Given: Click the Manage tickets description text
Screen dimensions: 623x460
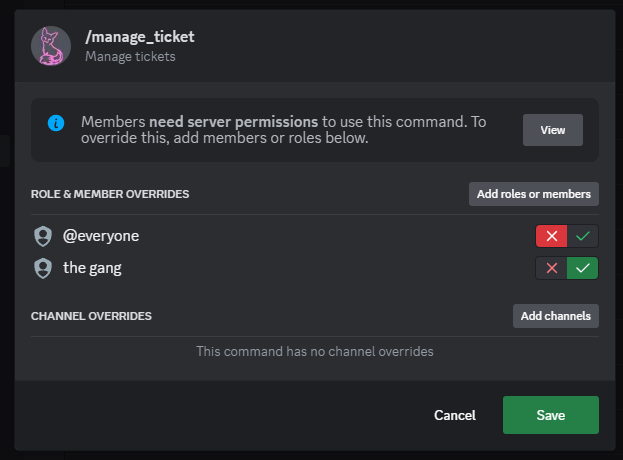Looking at the screenshot, I should [x=130, y=56].
